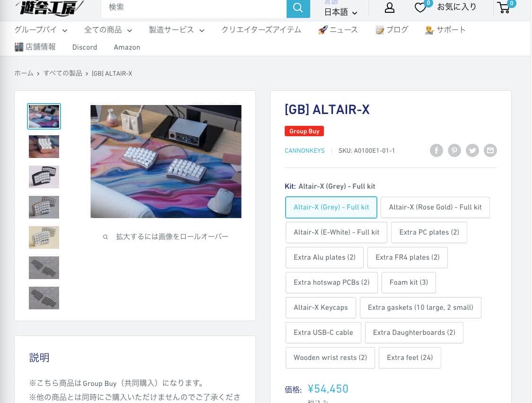The height and width of the screenshot is (403, 532).
Task: Share product on Pinterest
Action: click(454, 150)
